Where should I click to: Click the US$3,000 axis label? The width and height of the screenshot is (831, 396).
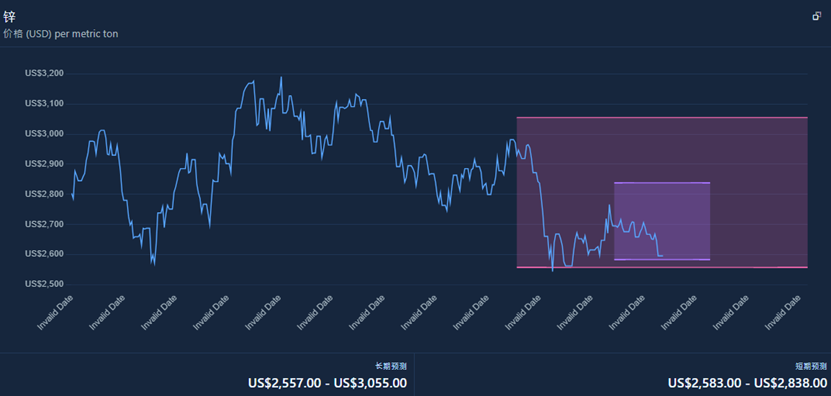45,134
